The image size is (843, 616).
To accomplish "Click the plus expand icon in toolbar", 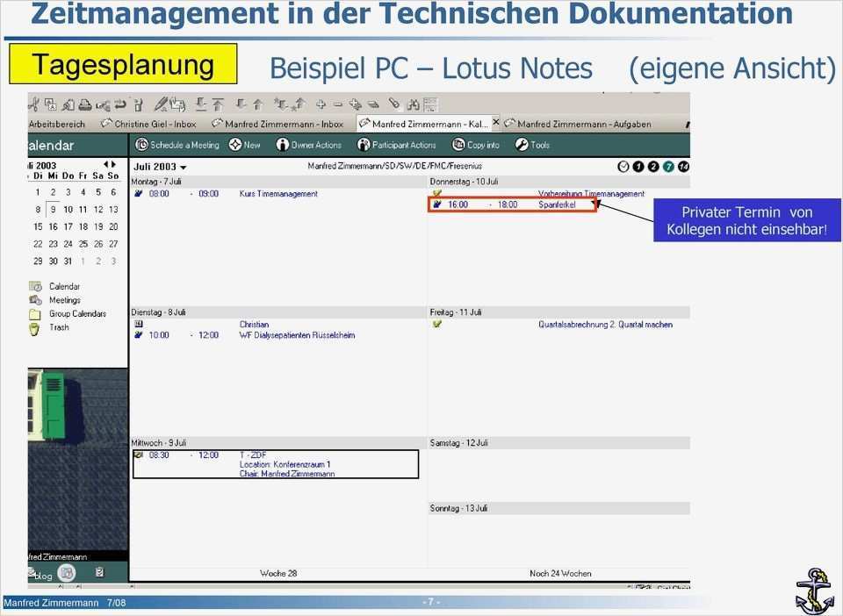I will (x=321, y=104).
